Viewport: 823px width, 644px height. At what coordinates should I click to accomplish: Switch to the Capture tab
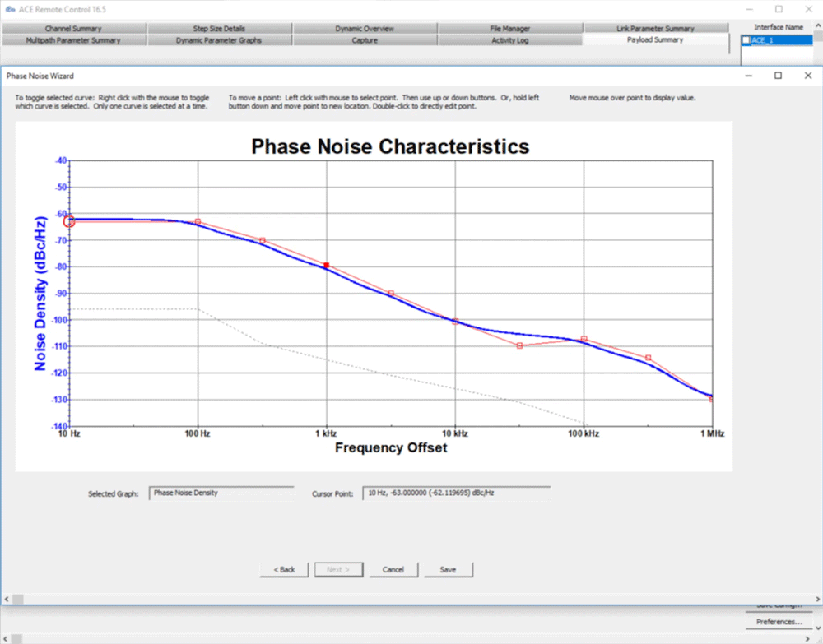[365, 40]
